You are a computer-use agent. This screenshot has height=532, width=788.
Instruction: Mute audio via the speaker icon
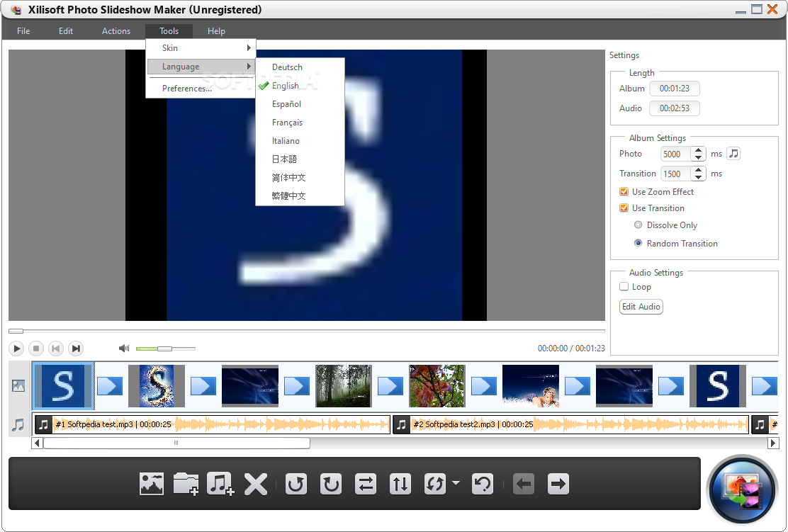(123, 348)
